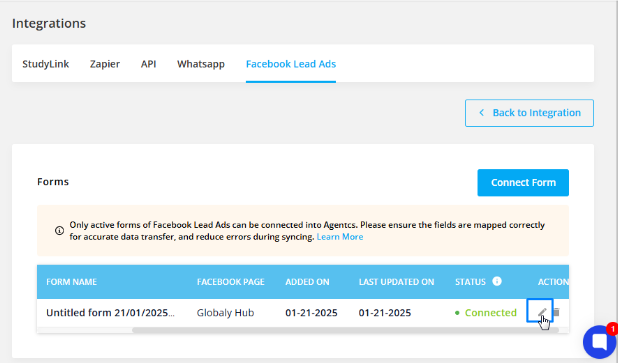Click the chevron arrow in Back to Integration
Image resolution: width=618 pixels, height=363 pixels.
pos(481,113)
